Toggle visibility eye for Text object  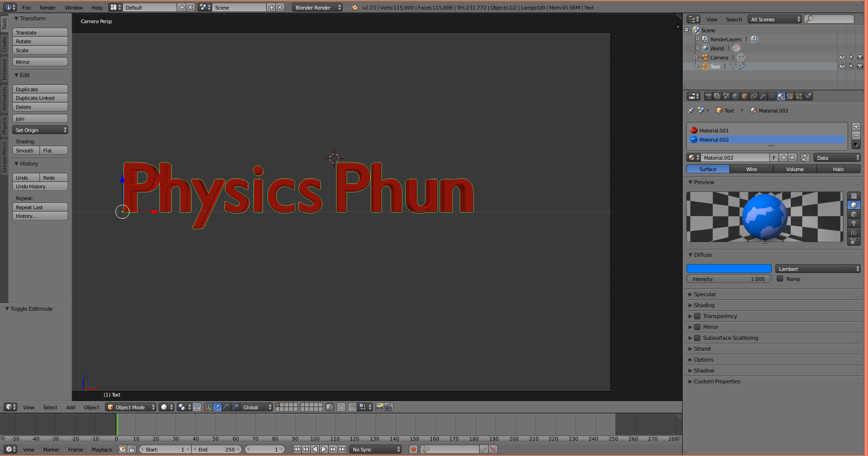842,66
